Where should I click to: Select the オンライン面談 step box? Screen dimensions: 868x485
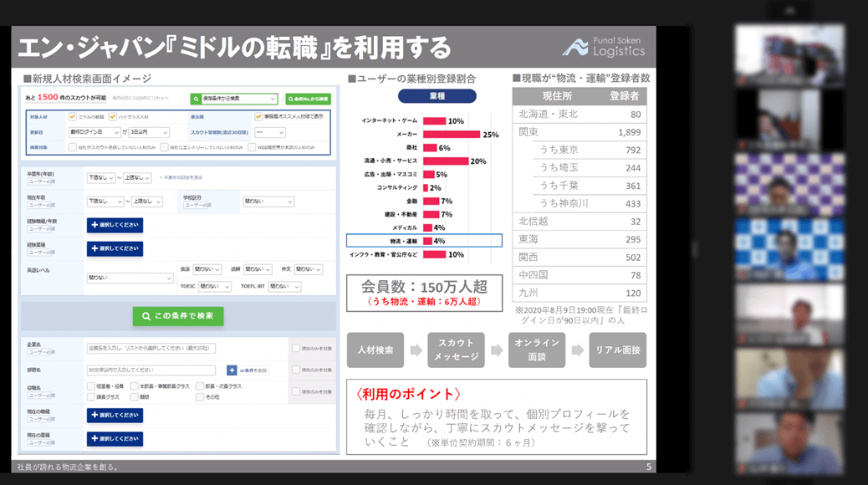pyautogui.click(x=536, y=350)
